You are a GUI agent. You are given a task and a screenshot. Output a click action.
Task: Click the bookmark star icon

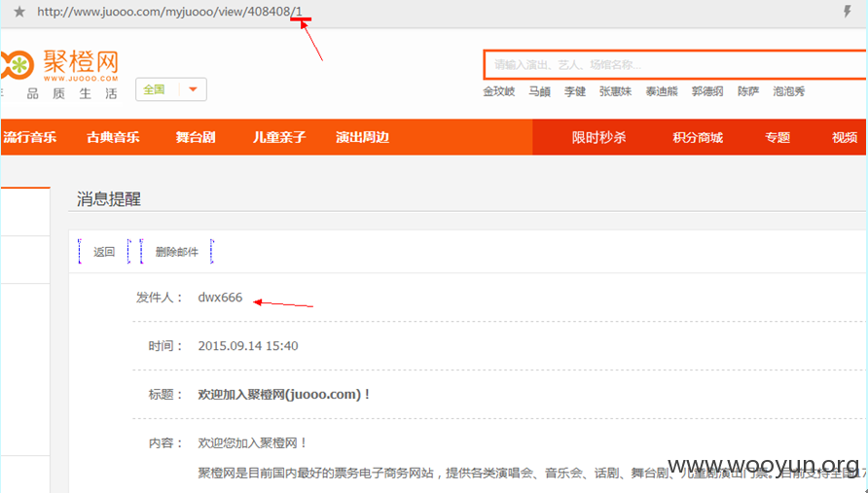pos(19,12)
